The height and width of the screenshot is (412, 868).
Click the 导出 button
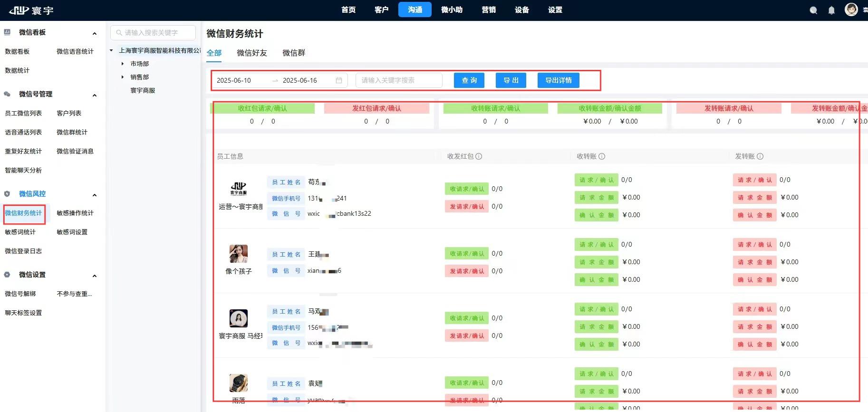(511, 80)
